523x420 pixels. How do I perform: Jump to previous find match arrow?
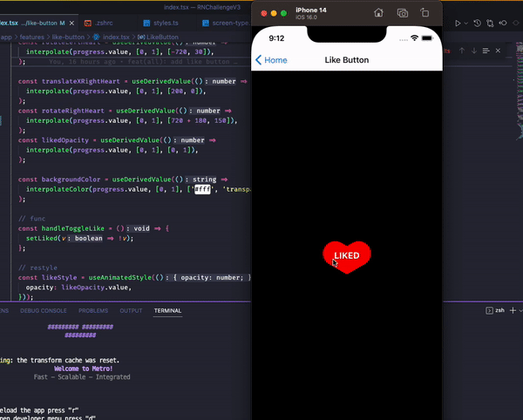(462, 51)
